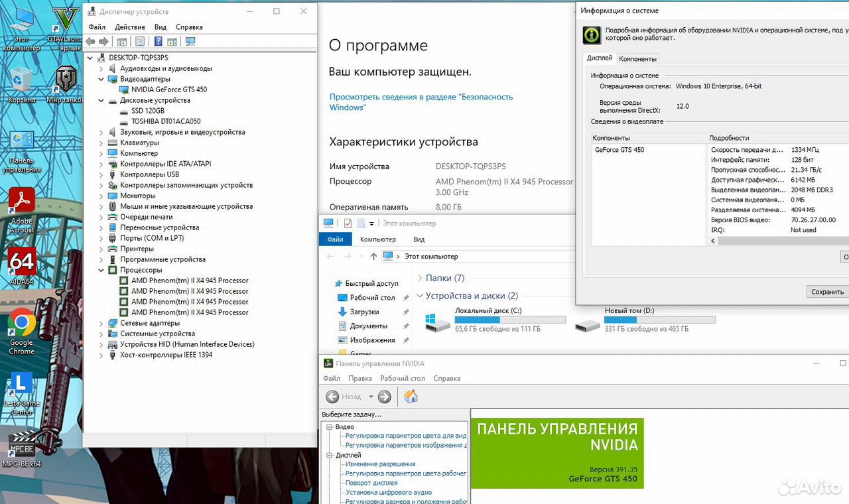Expand the Мониторы category
849x504 pixels.
[x=101, y=196]
